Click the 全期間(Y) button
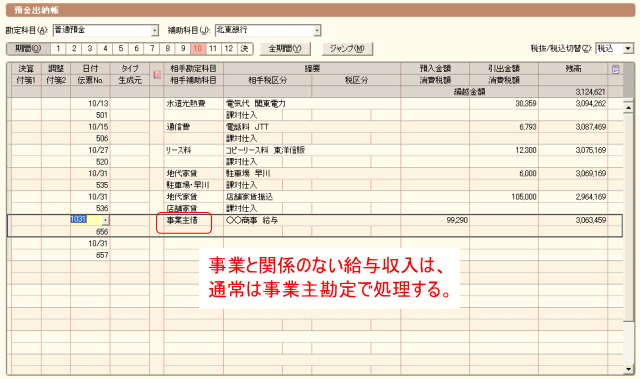 pos(285,49)
